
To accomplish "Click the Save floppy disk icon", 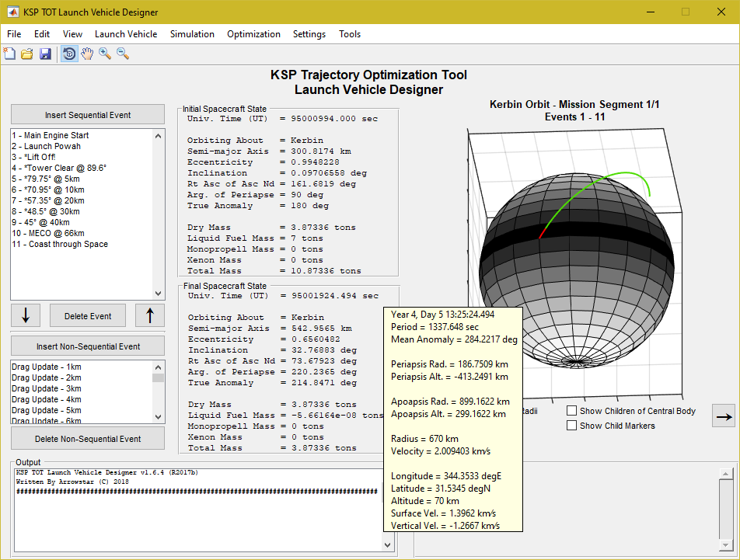I will tap(45, 54).
